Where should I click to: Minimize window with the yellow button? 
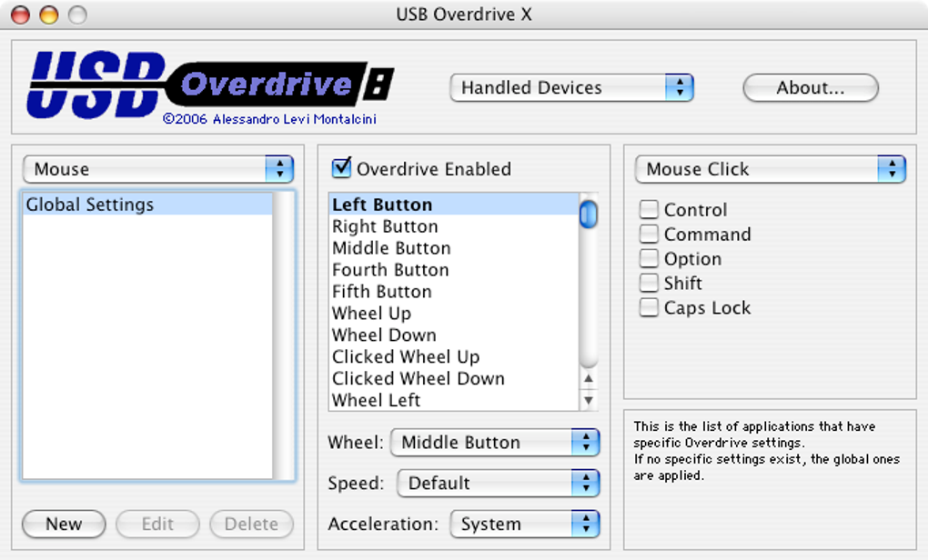tap(49, 15)
